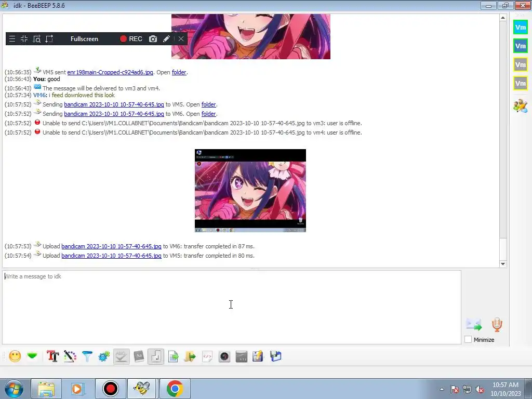Show hidden tray icons arrow
The width and height of the screenshot is (532, 399).
[x=442, y=389]
